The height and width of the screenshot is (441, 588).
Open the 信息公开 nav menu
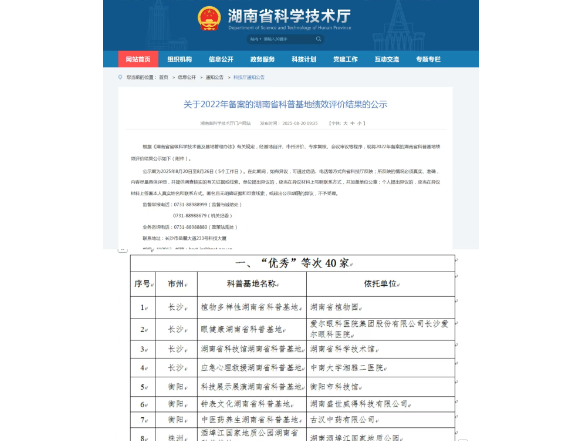click(x=221, y=59)
